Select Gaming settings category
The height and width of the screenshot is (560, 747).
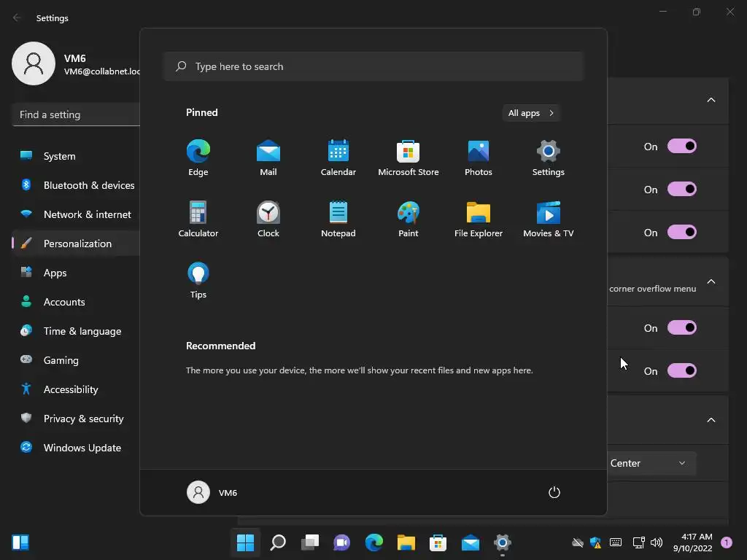coord(76,360)
